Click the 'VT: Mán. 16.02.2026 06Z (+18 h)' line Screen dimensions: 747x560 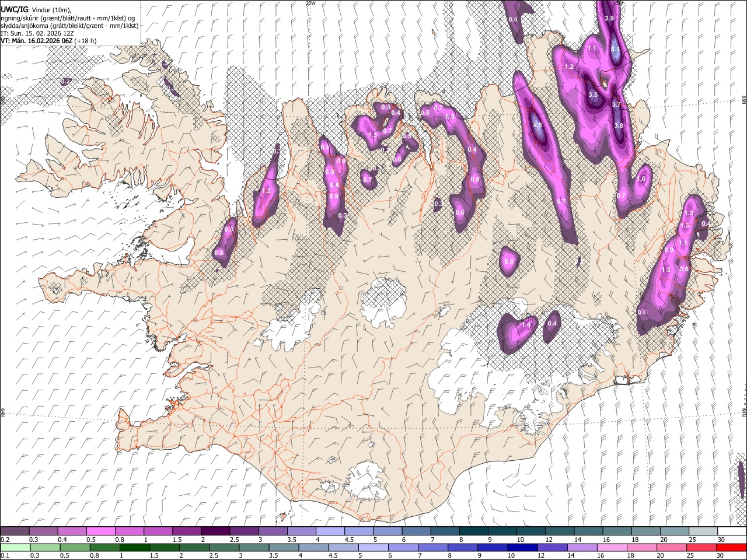48,41
